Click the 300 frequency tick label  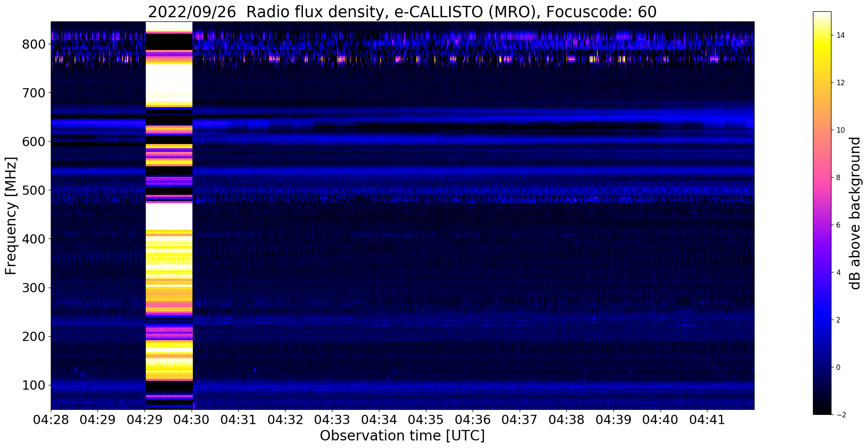coord(34,288)
